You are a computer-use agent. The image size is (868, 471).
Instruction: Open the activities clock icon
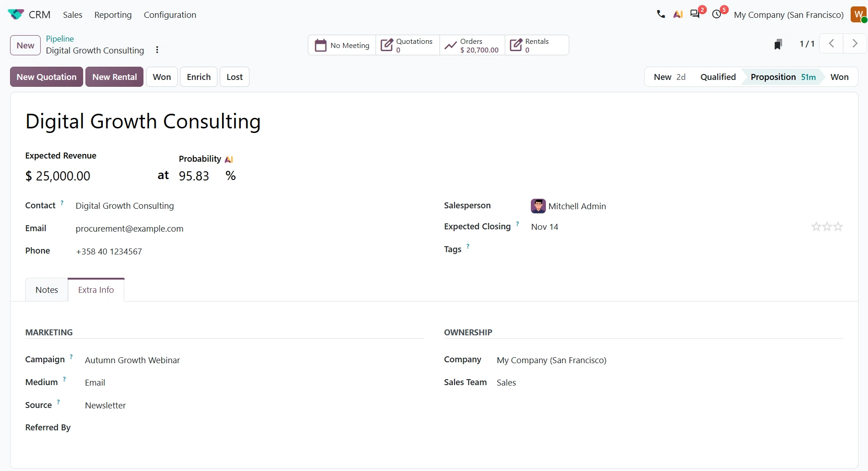pos(717,14)
